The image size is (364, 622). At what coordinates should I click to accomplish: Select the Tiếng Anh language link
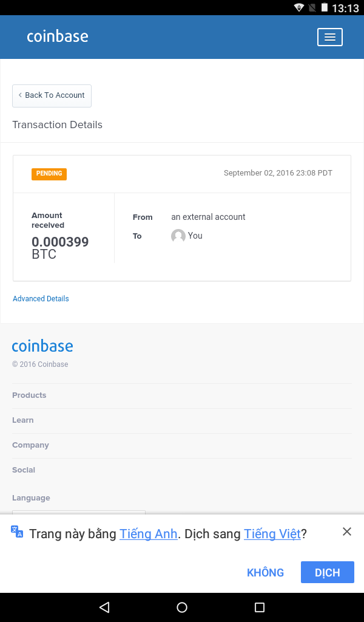(x=148, y=534)
